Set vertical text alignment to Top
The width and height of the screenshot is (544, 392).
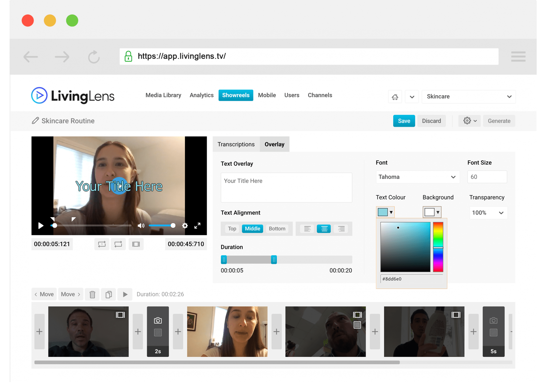[x=232, y=229]
